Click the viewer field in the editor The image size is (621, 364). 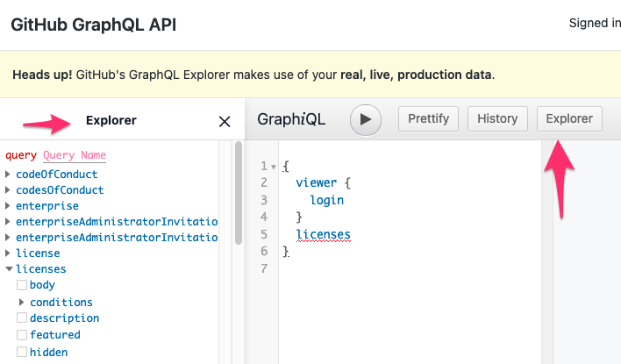pyautogui.click(x=316, y=182)
